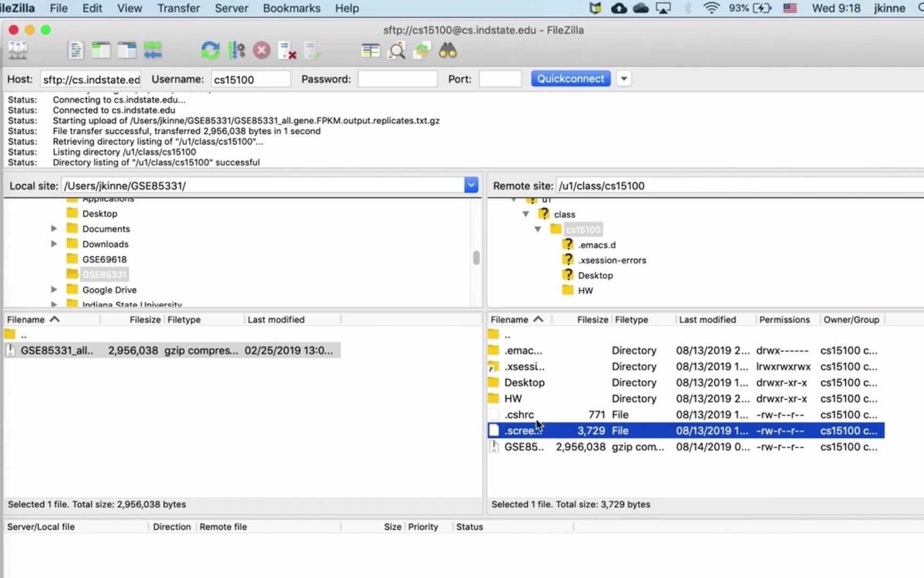Open directory listing filters icon
This screenshot has height=578, width=924.
point(370,51)
